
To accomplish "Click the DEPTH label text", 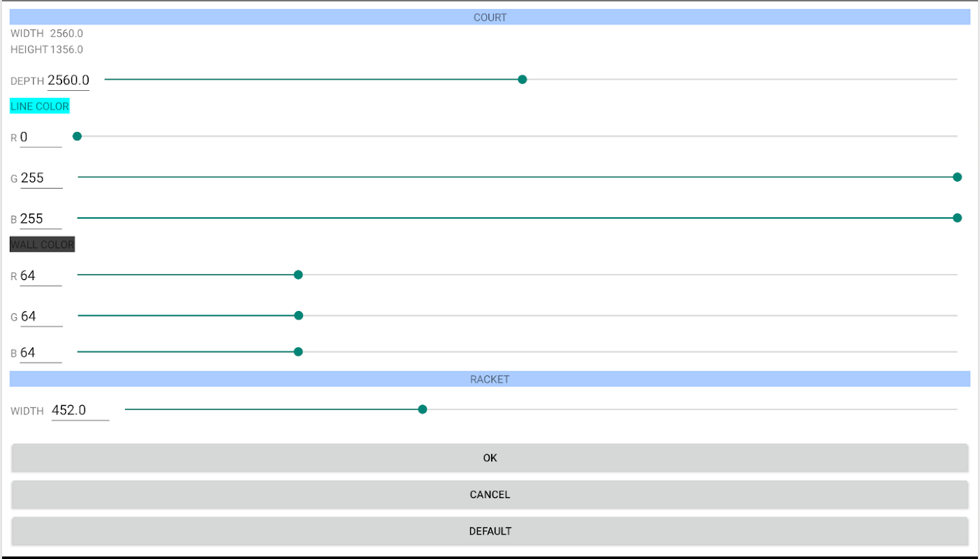I will pyautogui.click(x=27, y=81).
